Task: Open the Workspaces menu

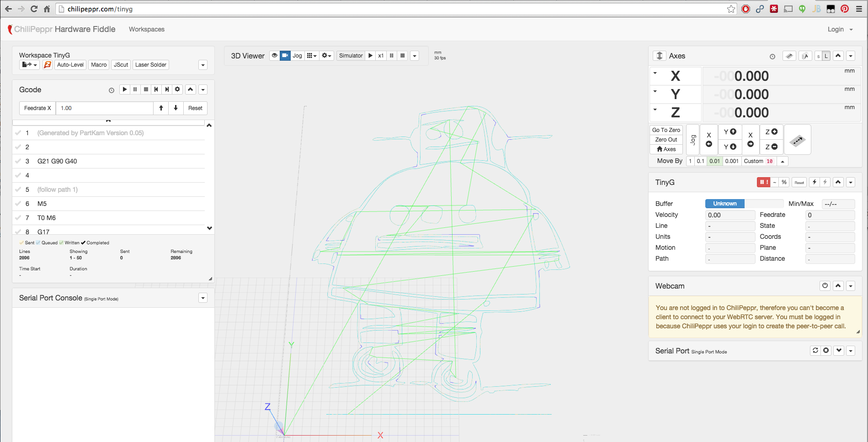Action: coord(146,29)
